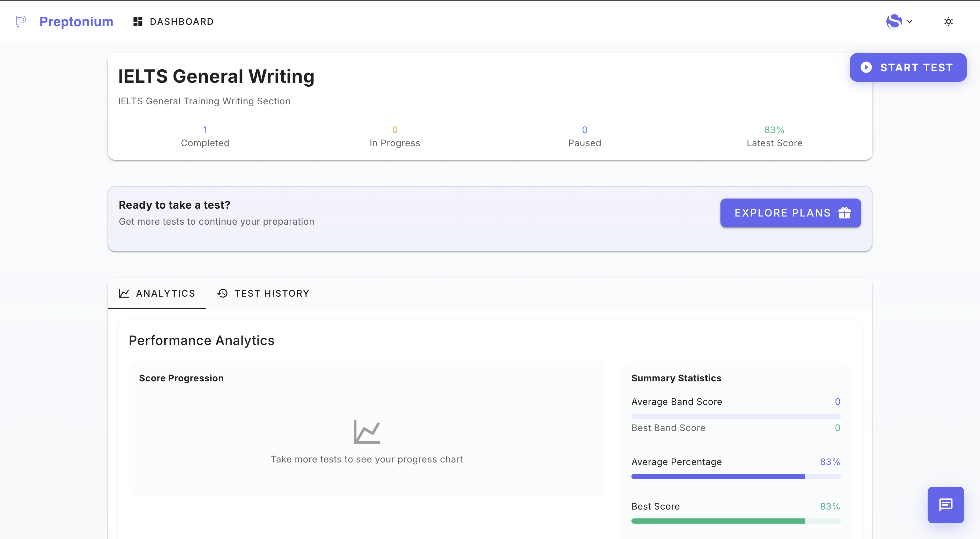Screen dimensions: 980x539
Task: Click the 'Best Band Score' label
Action: coord(668,428)
